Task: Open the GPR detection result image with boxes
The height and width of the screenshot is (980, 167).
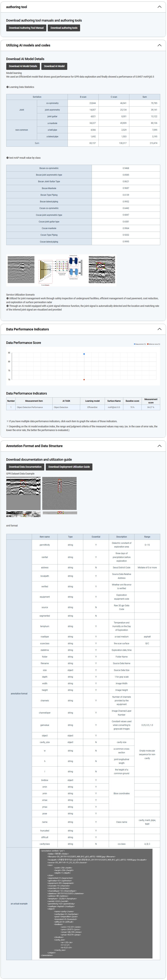Action: pyautogui.click(x=102, y=269)
